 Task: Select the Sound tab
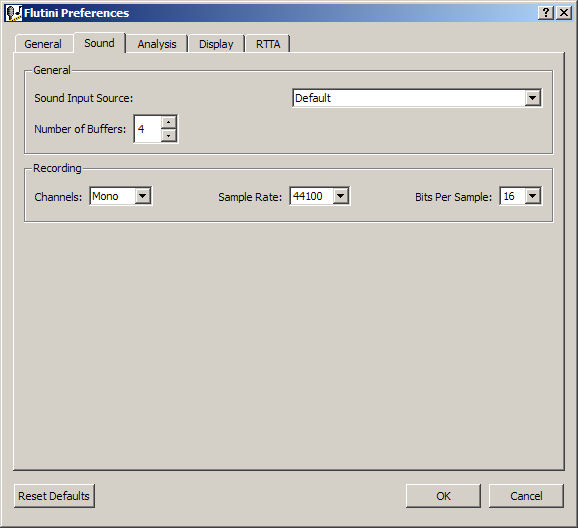pos(100,43)
